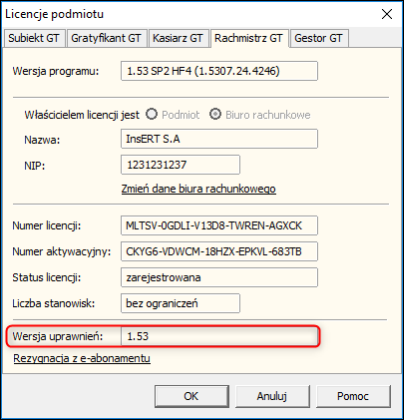
Task: Switch to the Subiekt GT tab
Action: click(34, 38)
